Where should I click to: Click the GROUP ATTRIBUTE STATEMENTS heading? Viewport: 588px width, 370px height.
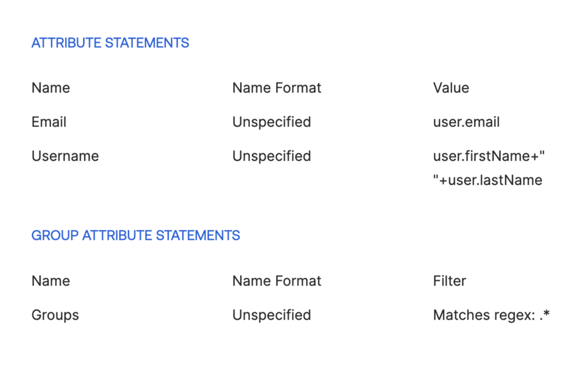[x=136, y=236]
